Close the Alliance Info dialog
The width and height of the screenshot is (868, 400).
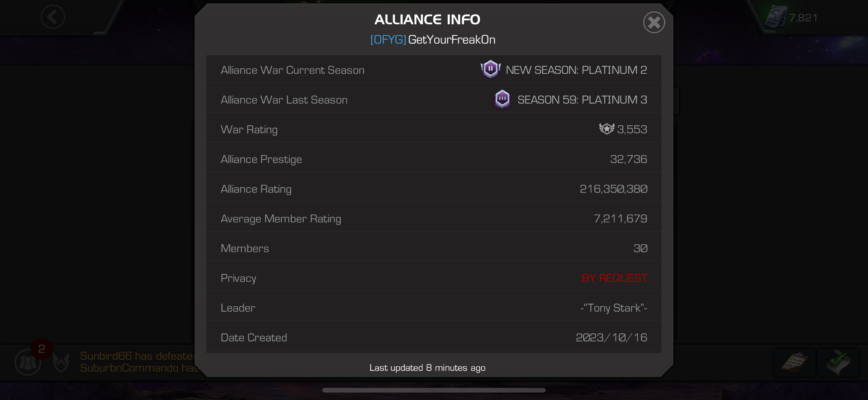pos(654,23)
